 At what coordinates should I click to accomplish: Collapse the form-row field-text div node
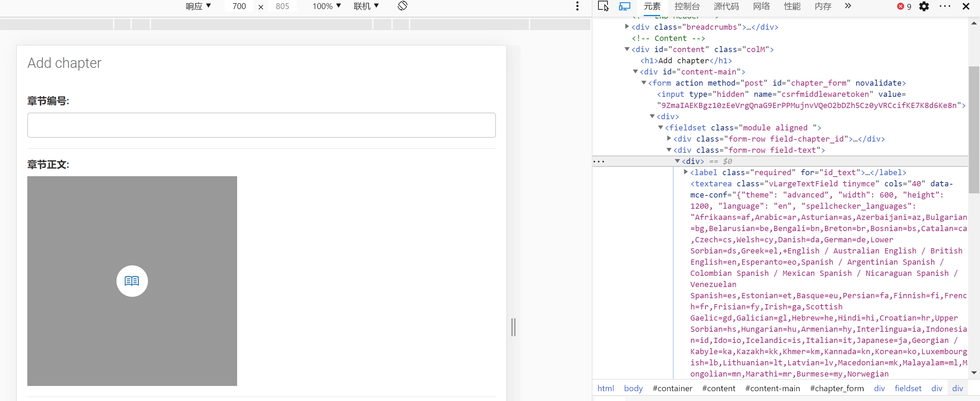[x=669, y=150]
